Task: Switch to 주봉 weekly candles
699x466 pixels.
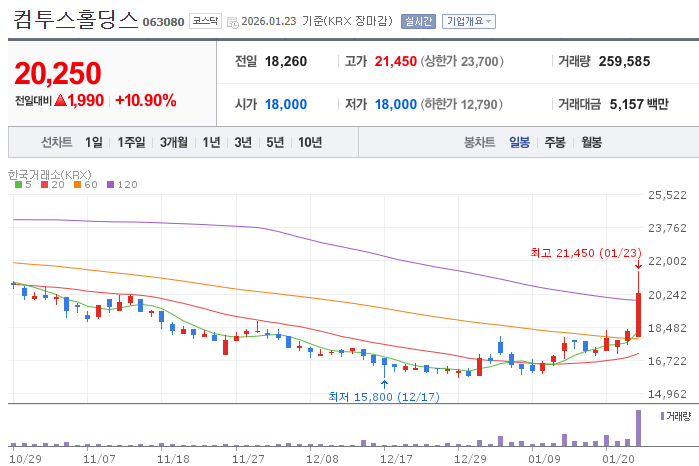Action: [555, 142]
